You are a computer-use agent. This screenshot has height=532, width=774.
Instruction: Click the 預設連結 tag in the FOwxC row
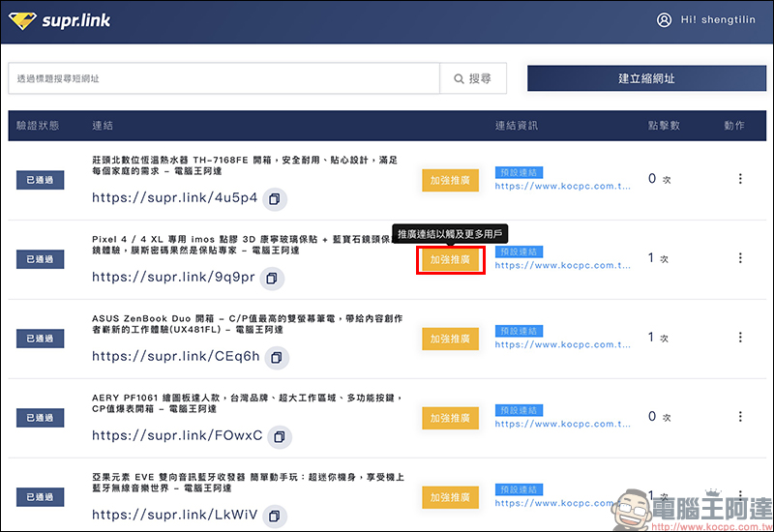[519, 410]
